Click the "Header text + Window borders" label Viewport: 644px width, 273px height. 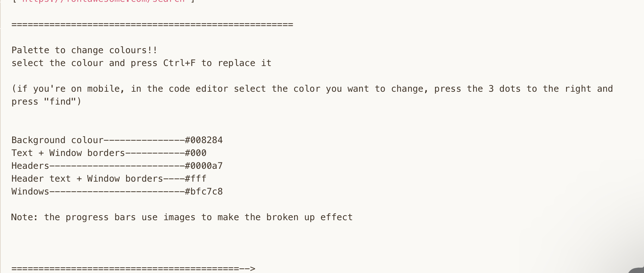pyautogui.click(x=87, y=179)
